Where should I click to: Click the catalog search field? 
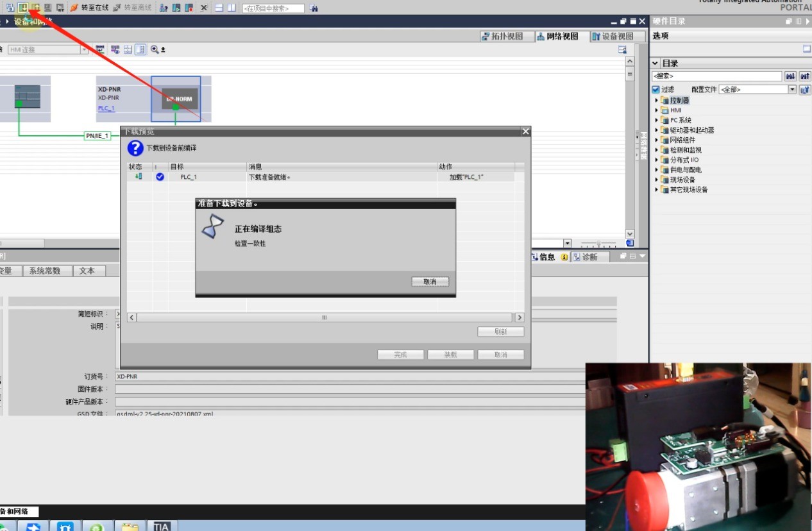(x=716, y=76)
